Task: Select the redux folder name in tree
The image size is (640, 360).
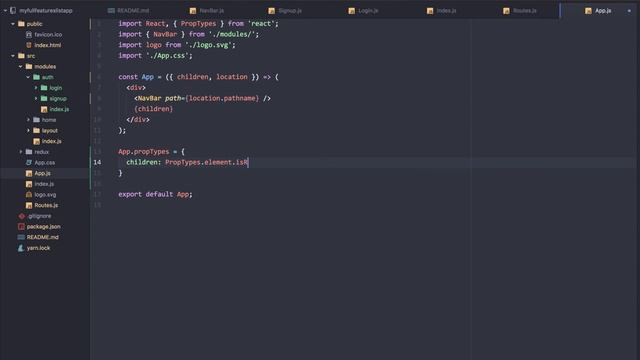Action: tap(42, 152)
